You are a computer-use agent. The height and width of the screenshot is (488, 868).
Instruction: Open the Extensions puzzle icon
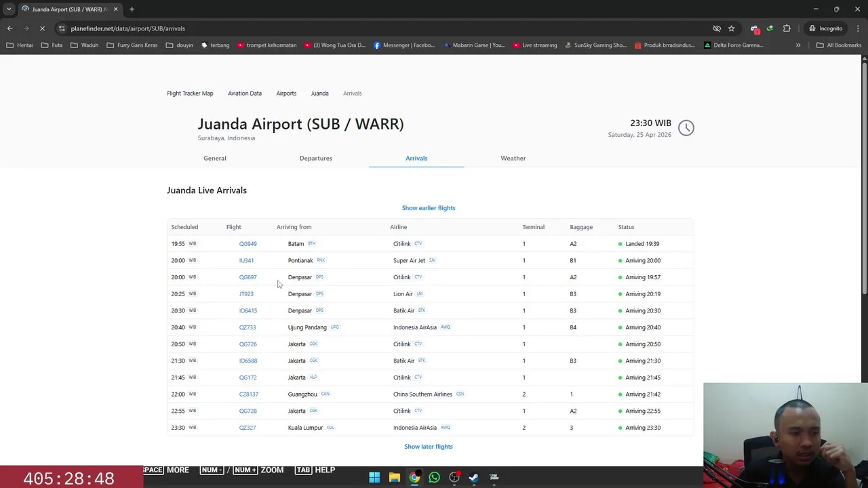tap(787, 28)
